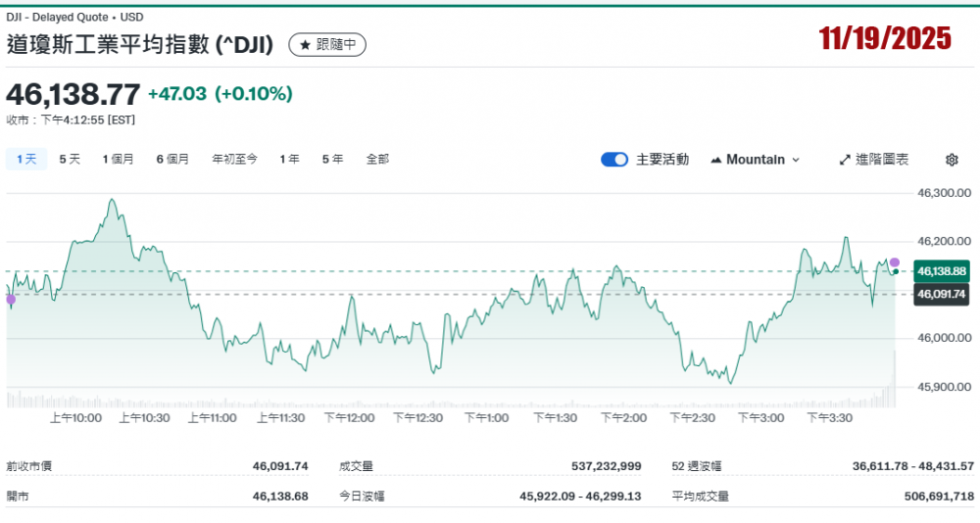Click the 跟隨中 following button
The image size is (980, 523).
(x=328, y=45)
